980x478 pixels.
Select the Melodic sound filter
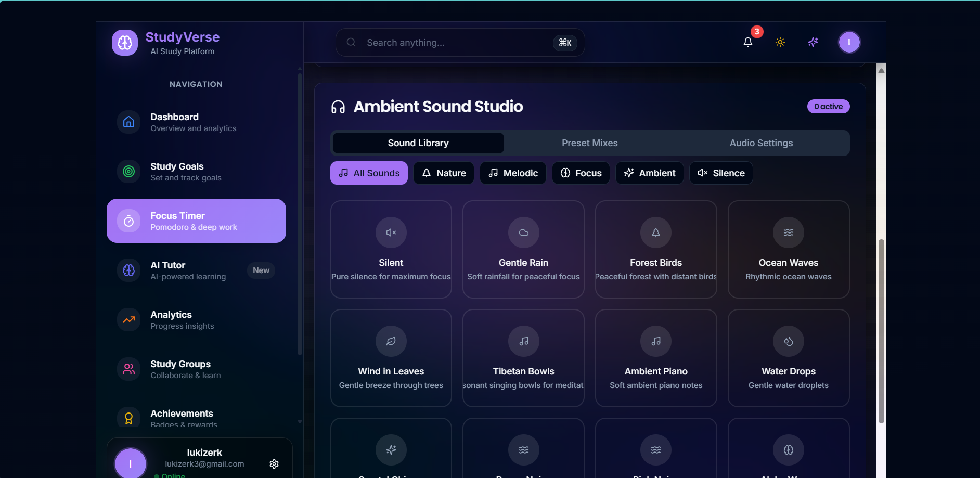tap(512, 173)
